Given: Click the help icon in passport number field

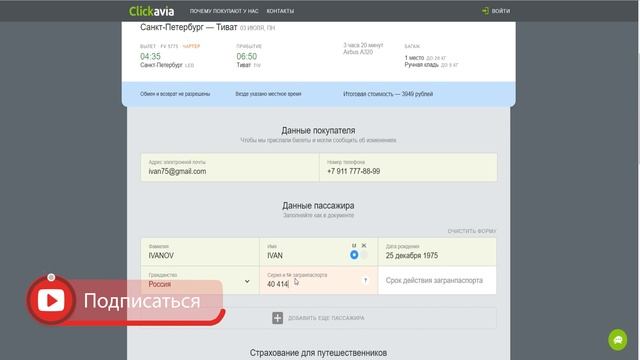Looking at the screenshot, I should [x=365, y=280].
